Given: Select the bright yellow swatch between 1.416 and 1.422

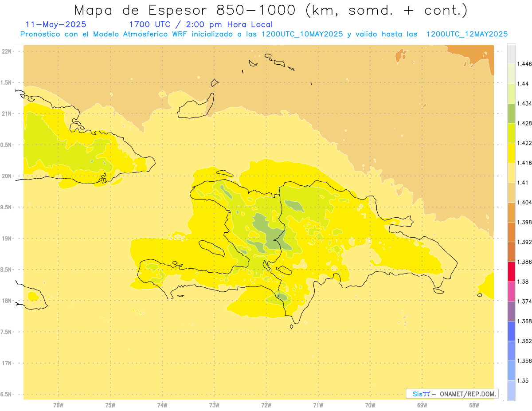Looking at the screenshot, I should [511, 153].
